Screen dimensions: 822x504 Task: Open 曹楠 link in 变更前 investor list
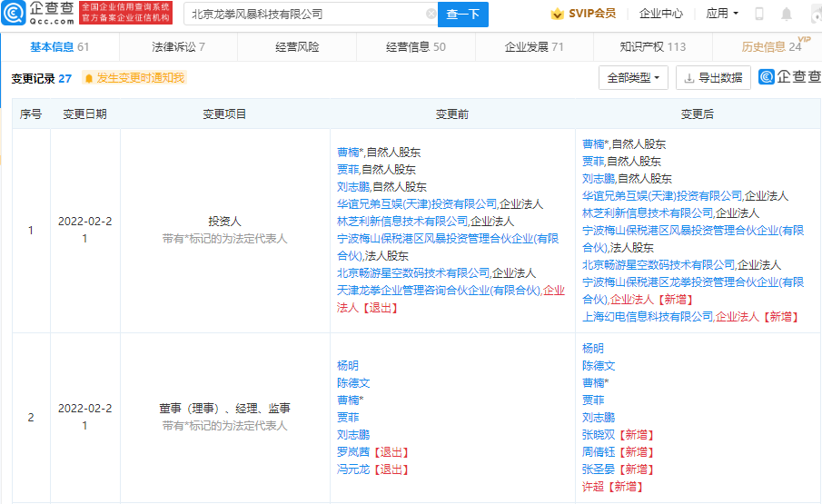[x=348, y=153]
